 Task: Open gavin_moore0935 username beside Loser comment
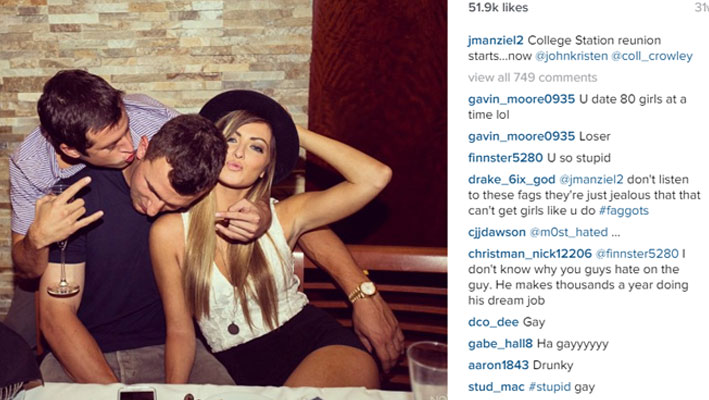(521, 136)
